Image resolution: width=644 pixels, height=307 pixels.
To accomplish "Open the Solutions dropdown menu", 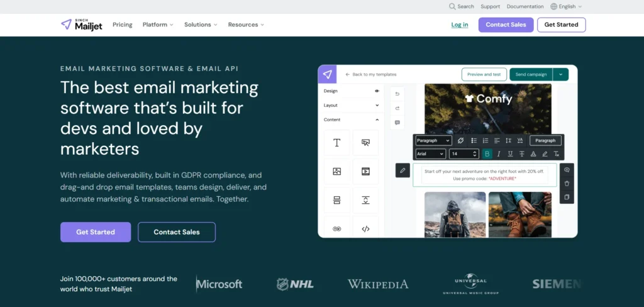I will click(201, 25).
